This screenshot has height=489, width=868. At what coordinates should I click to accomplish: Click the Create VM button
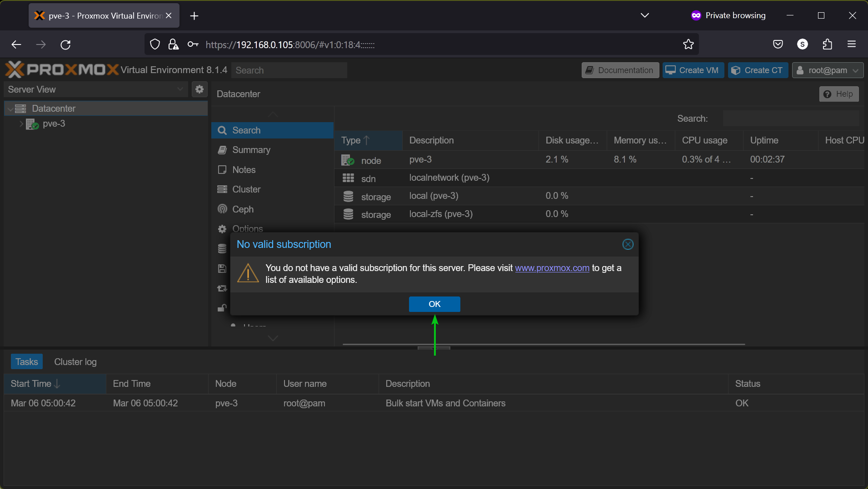[693, 70]
